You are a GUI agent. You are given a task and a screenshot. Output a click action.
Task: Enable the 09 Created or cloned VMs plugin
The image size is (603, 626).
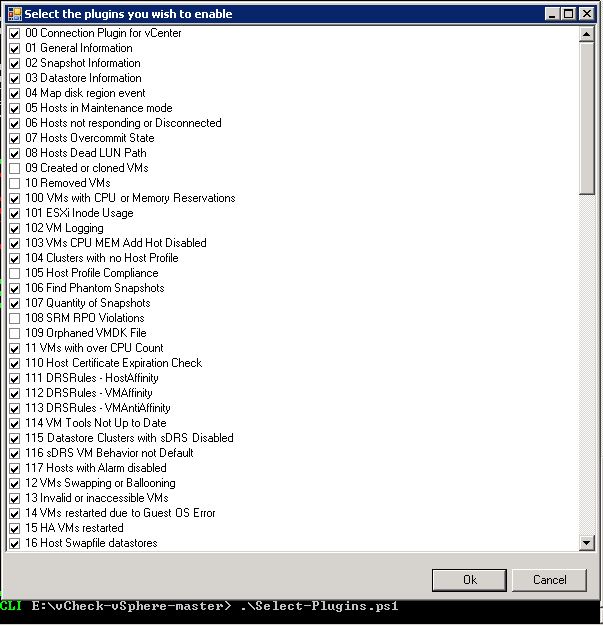pyautogui.click(x=14, y=168)
